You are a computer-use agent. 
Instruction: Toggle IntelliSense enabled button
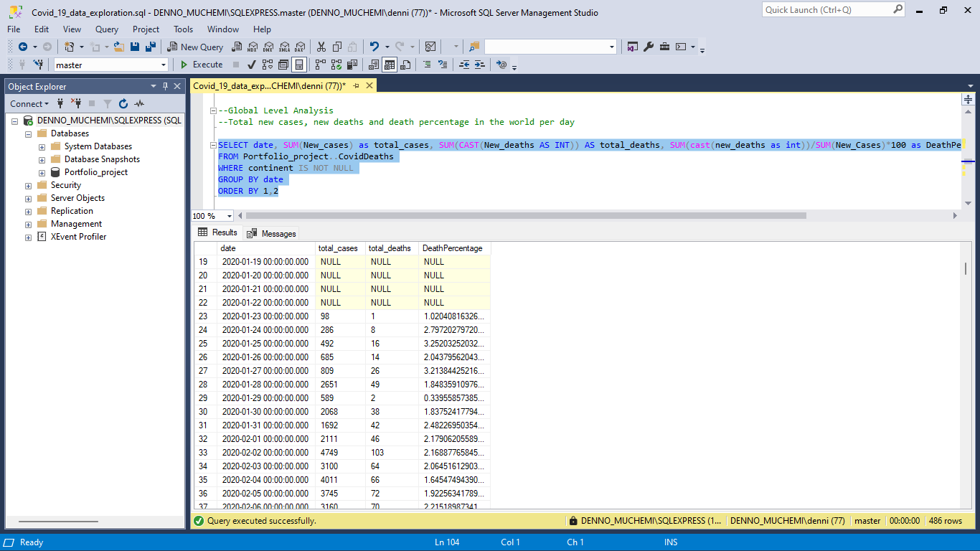(299, 65)
